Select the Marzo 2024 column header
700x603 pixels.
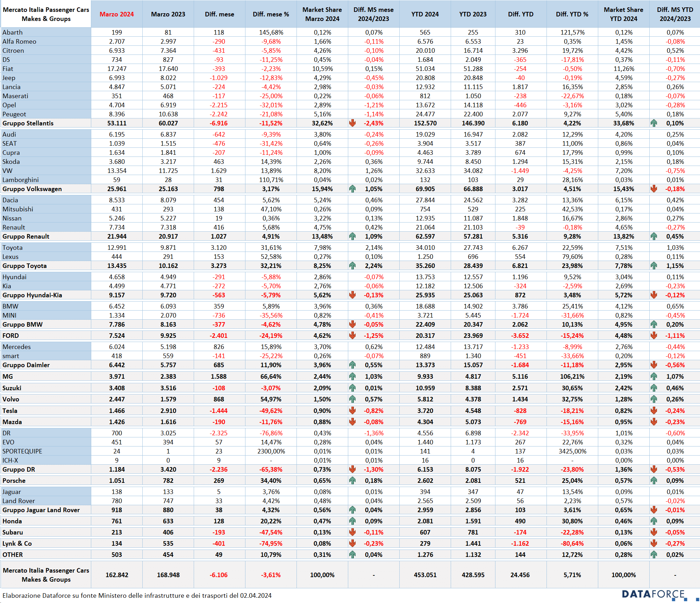click(x=117, y=14)
